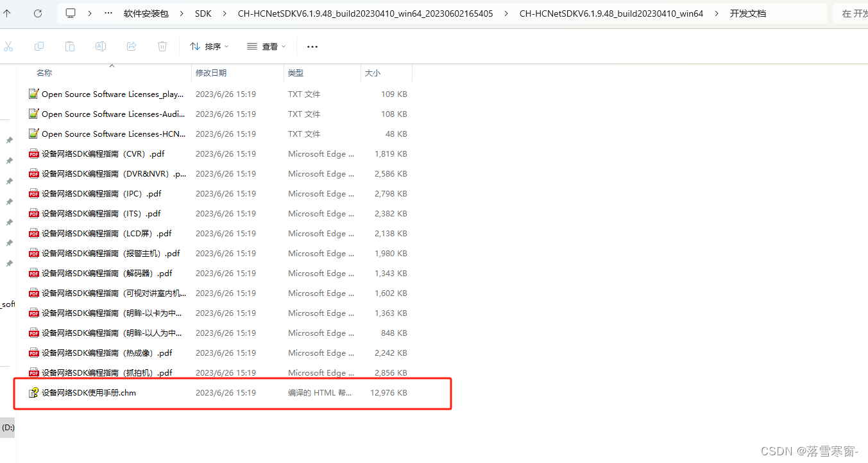
Task: Click PDF icon of the 报警主机 guide
Action: [x=34, y=253]
